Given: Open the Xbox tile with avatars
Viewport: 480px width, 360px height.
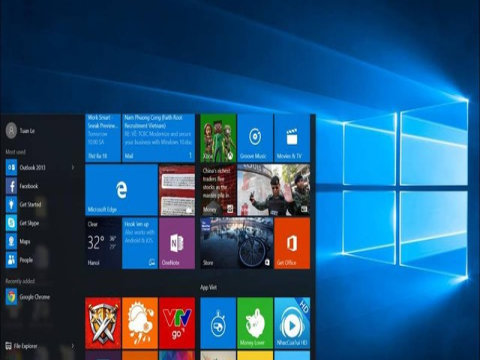Looking at the screenshot, I should [x=218, y=138].
